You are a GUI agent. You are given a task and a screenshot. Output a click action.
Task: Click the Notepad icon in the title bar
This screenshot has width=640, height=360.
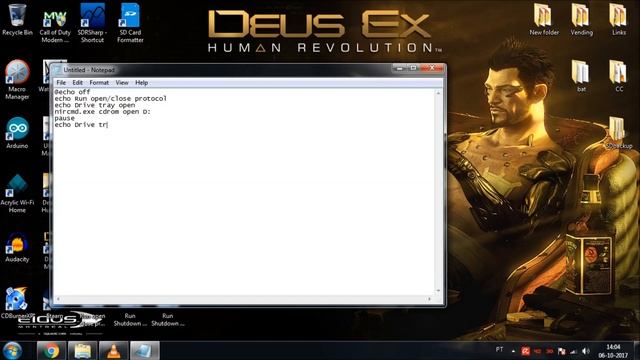coord(58,70)
